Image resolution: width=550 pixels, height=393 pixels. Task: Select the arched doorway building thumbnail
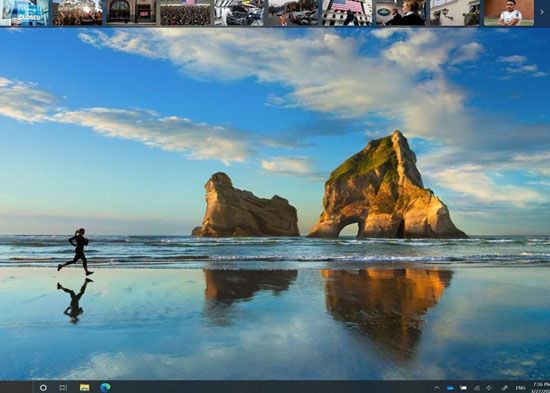click(x=132, y=13)
